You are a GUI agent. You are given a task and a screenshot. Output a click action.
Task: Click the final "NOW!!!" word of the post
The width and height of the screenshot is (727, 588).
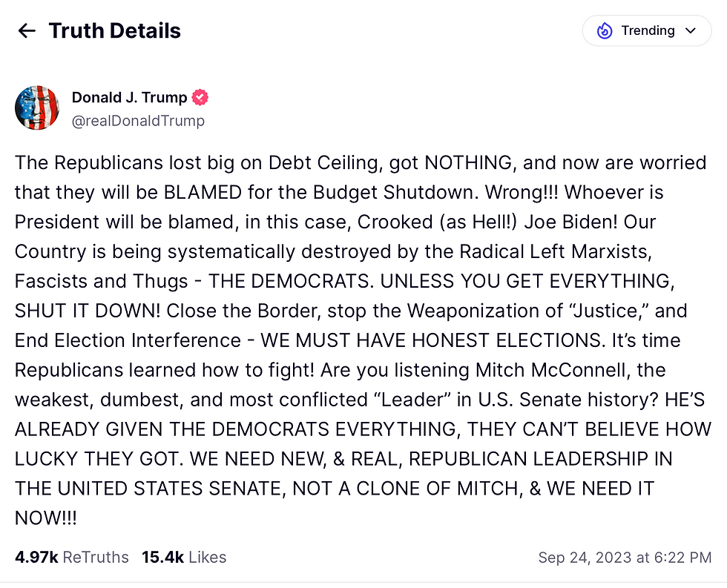point(45,518)
